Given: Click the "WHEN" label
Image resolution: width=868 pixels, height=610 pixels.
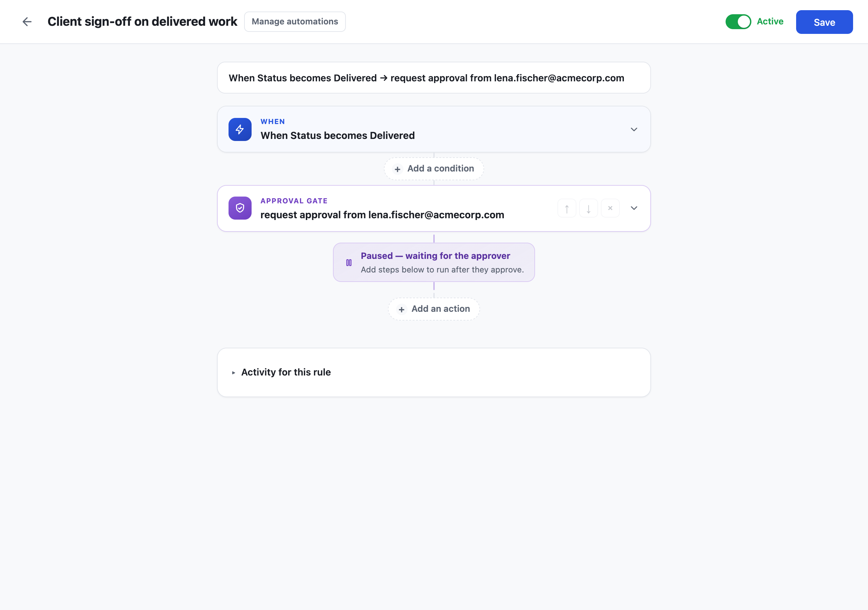Looking at the screenshot, I should coord(273,122).
